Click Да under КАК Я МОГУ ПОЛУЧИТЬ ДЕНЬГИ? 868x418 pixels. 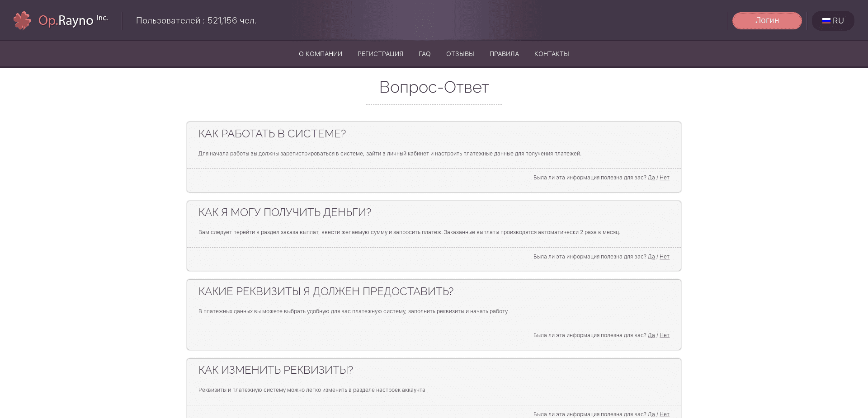[651, 256]
